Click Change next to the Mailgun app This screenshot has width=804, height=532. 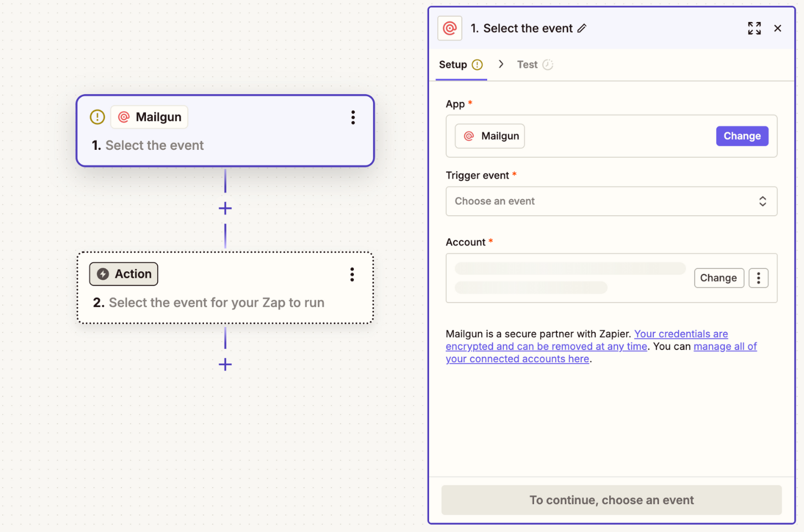coord(742,135)
